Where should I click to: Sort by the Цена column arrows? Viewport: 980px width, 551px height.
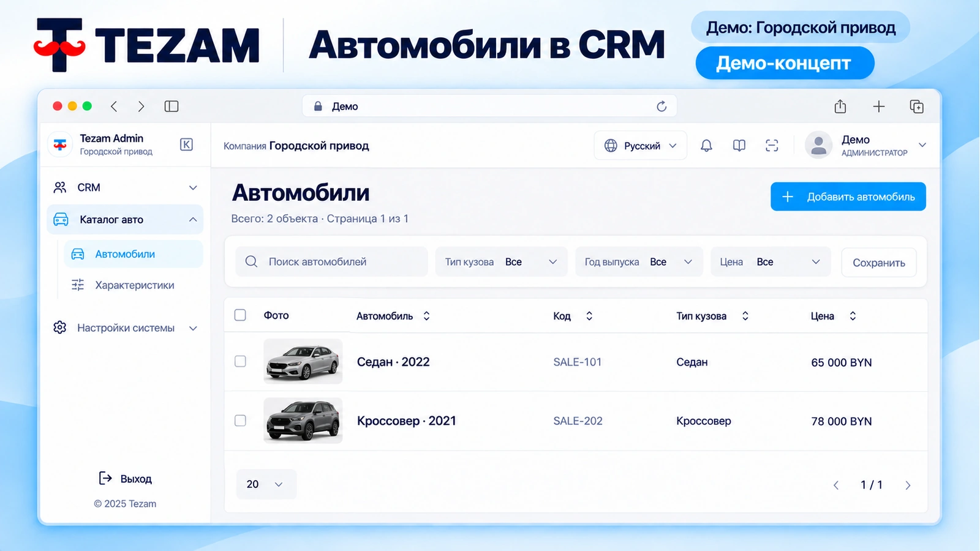853,316
